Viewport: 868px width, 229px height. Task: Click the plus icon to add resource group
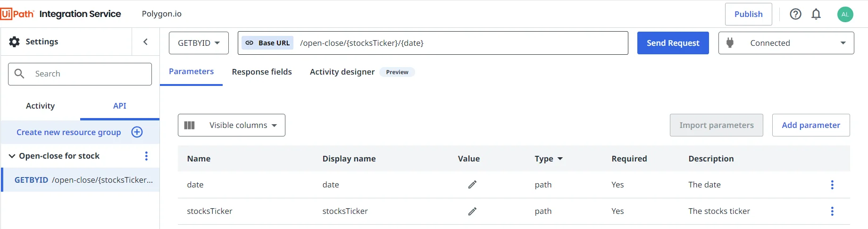pyautogui.click(x=137, y=132)
